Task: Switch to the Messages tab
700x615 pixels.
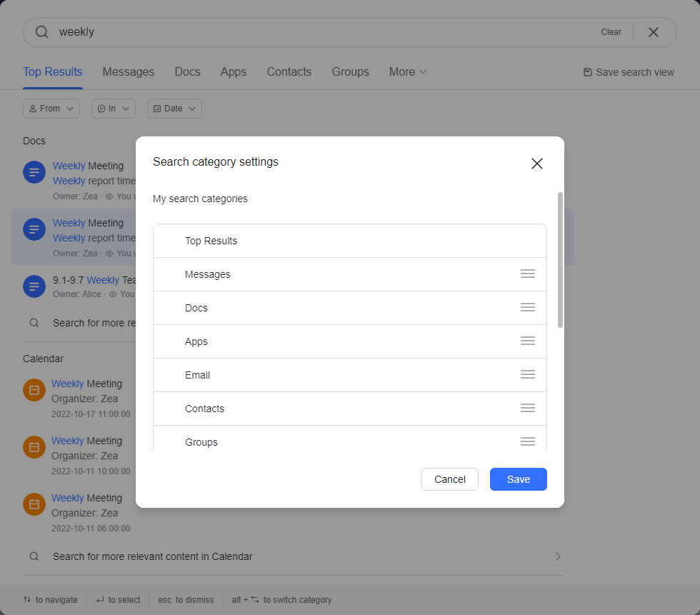Action: pos(129,72)
